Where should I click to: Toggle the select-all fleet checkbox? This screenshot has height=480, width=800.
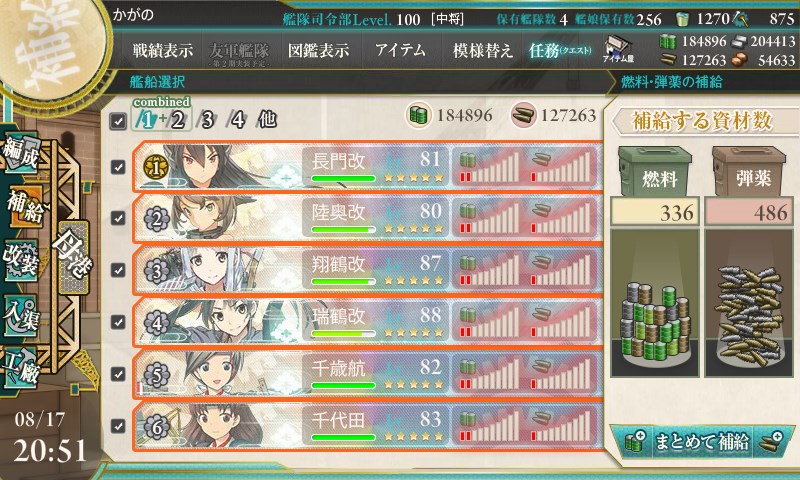[x=118, y=121]
